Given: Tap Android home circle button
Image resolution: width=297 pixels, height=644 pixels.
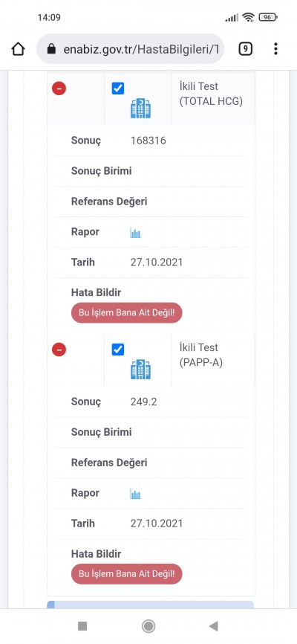Looking at the screenshot, I should [x=148, y=626].
